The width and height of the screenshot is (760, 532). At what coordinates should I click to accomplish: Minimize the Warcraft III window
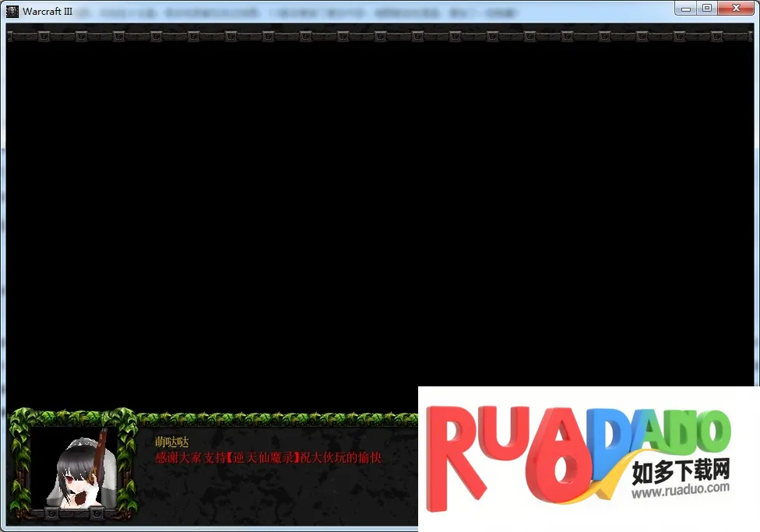pyautogui.click(x=685, y=9)
